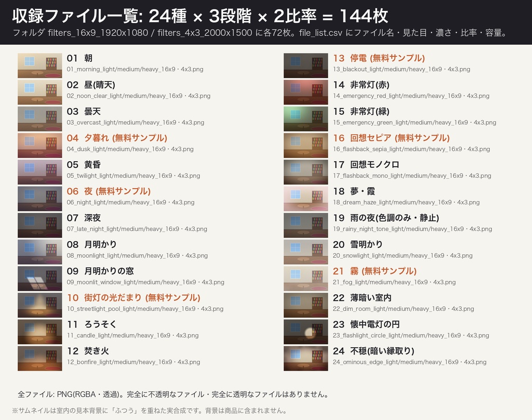Image resolution: width=532 pixels, height=420 pixels.
Task: Click the title 14 非常灯(赤)
Action: (x=361, y=85)
